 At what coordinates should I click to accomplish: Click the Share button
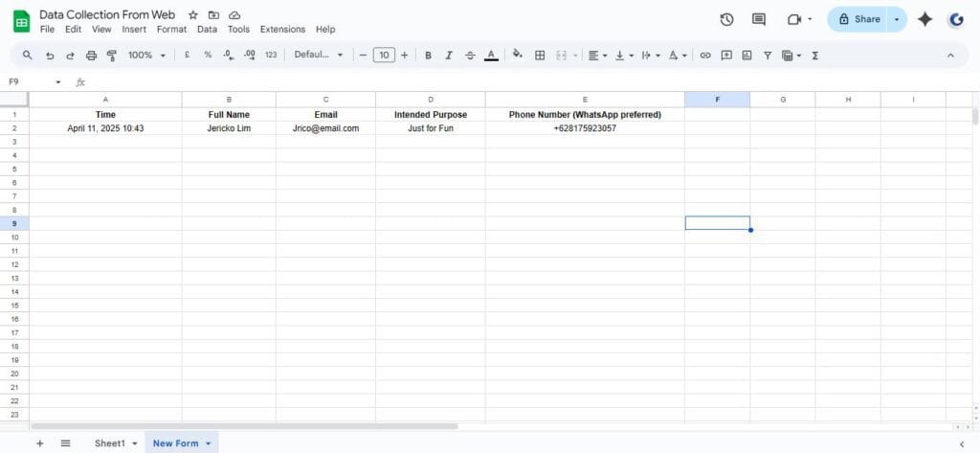[857, 19]
